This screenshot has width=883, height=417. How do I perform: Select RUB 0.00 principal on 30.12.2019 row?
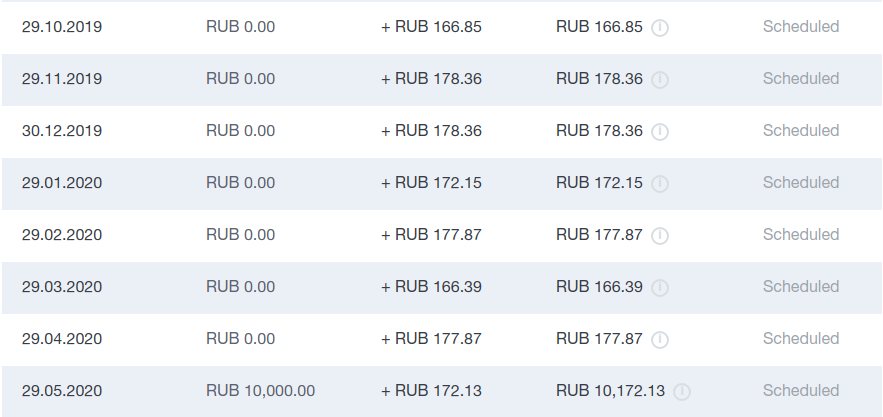(x=240, y=131)
